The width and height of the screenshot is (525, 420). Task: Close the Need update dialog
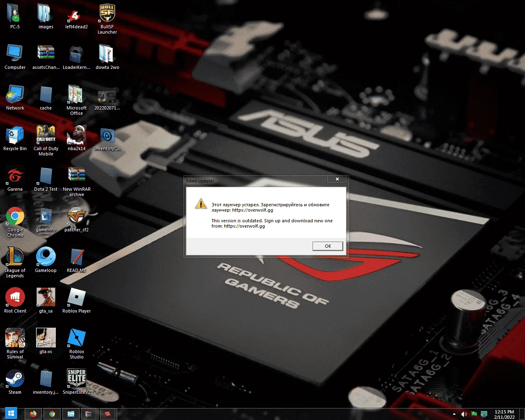337,179
